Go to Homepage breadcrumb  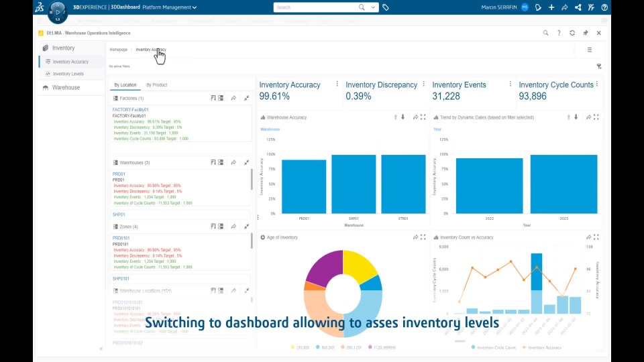coord(118,50)
